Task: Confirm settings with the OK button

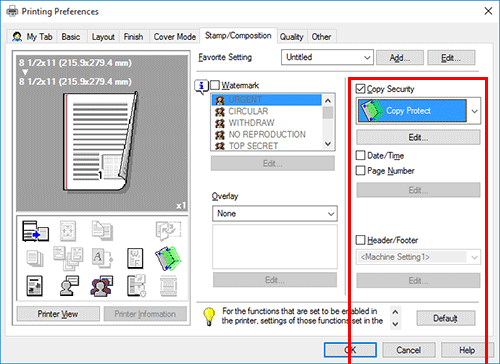Action: tap(350, 350)
